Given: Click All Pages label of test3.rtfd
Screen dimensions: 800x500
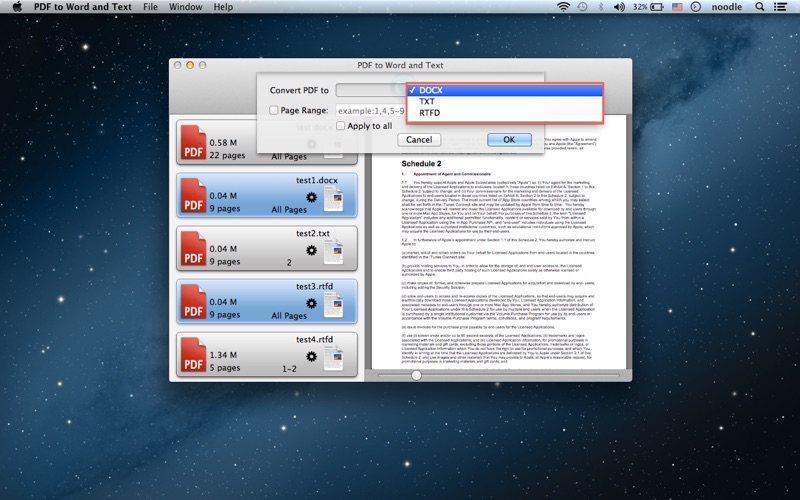Looking at the screenshot, I should 289,315.
